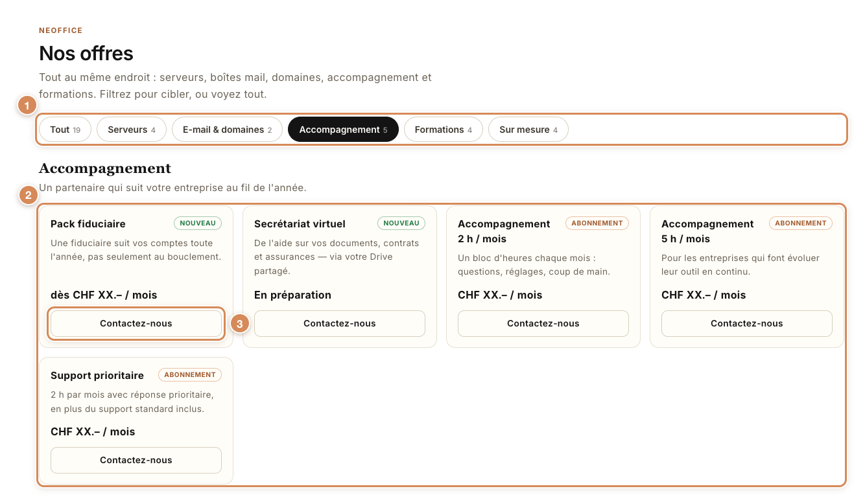Click Contactez-nous under Pack fiduciaire

click(136, 323)
